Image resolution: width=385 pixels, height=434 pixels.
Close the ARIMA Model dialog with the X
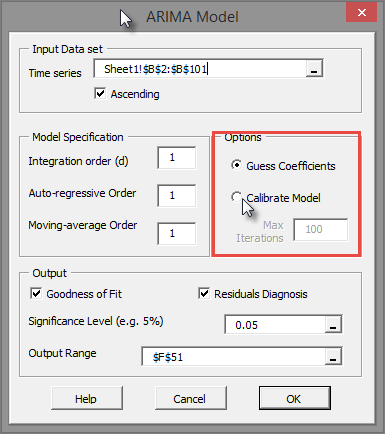362,13
